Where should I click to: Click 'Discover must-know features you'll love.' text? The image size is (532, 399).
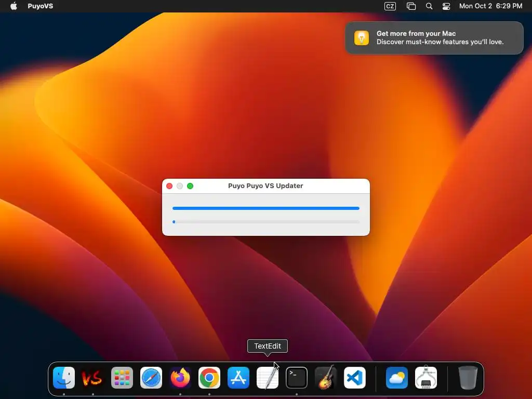coord(440,42)
